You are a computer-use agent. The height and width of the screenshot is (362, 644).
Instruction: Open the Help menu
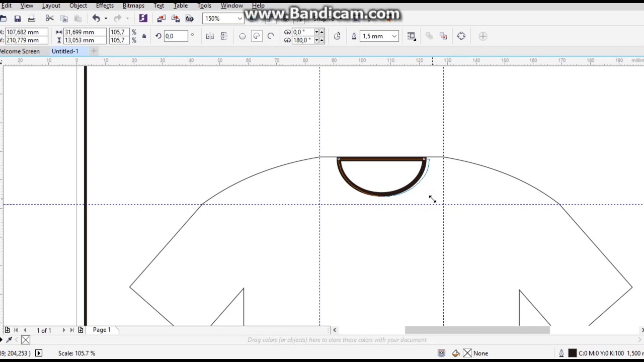click(x=258, y=6)
